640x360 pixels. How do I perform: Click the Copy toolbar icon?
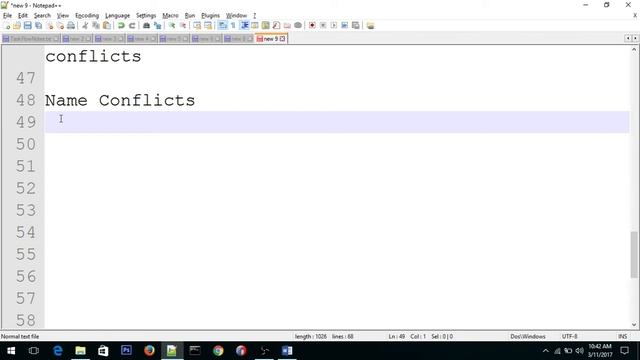pyautogui.click(x=96, y=26)
